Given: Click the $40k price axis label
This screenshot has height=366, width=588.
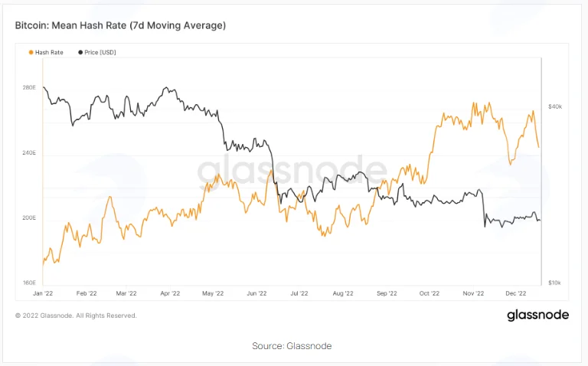Looking at the screenshot, I should [555, 107].
